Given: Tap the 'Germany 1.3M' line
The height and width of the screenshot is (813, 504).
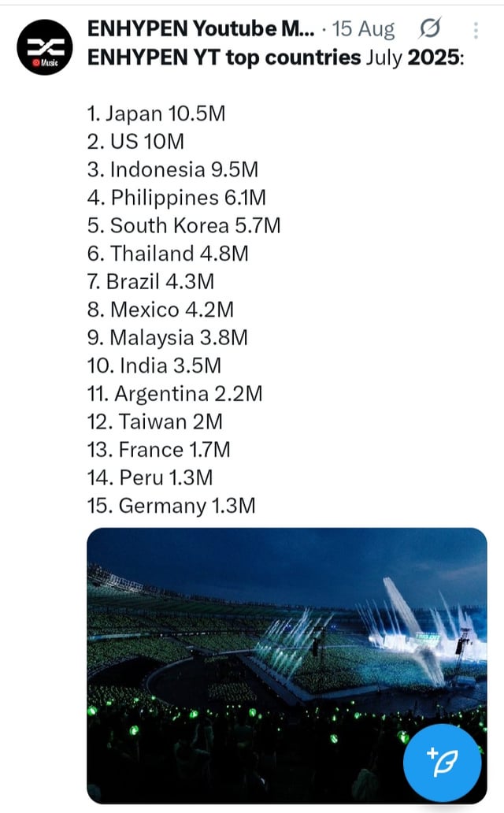Looking at the screenshot, I should tap(171, 505).
